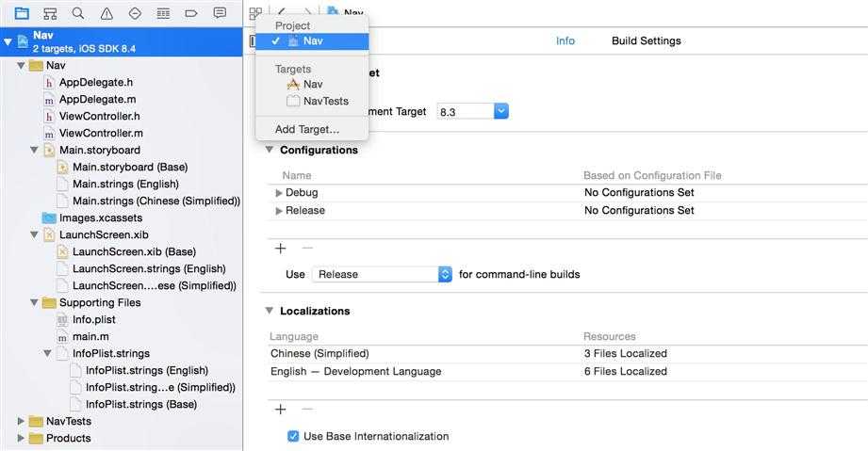Open the Breakpoint navigator icon
The image size is (868, 451).
click(x=191, y=13)
